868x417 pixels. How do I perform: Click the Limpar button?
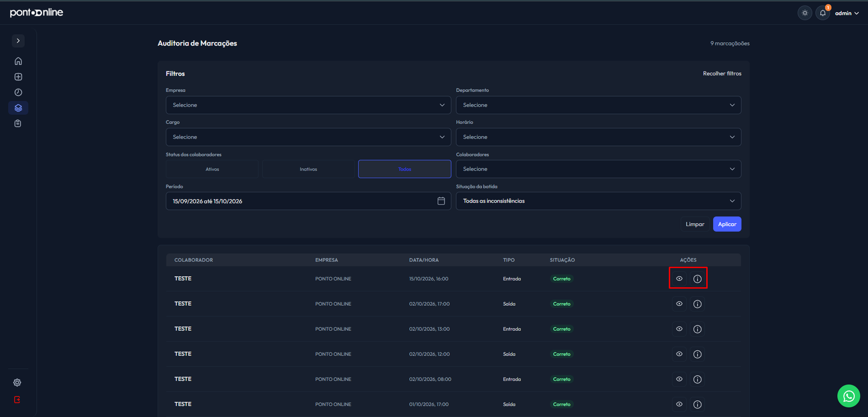coord(695,224)
